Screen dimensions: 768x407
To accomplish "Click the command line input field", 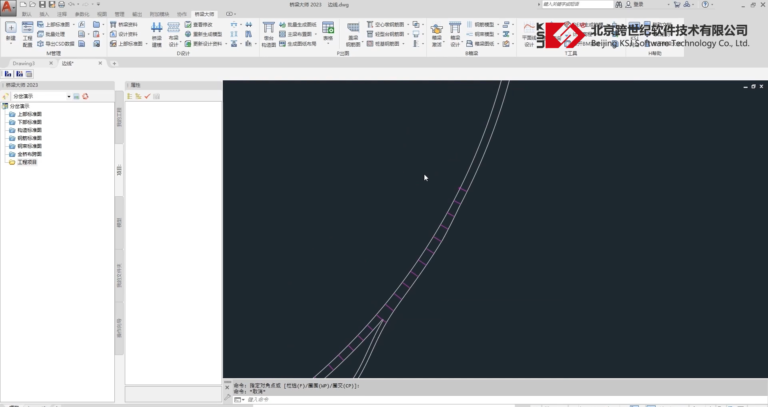I will [500, 400].
